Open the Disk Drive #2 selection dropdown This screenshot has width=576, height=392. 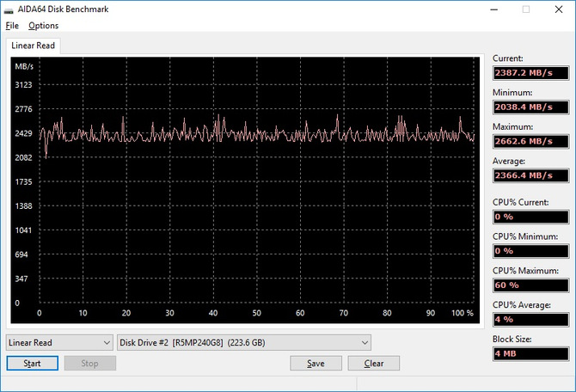[244, 342]
